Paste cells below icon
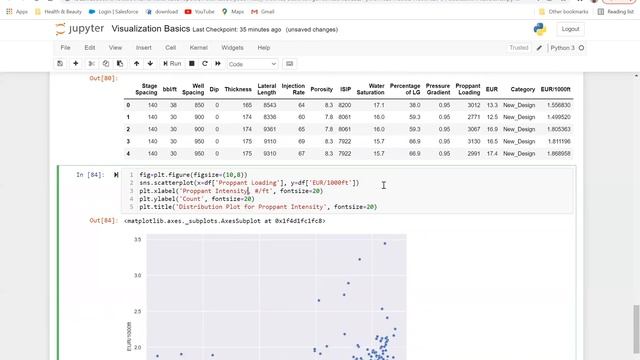Screen dimensions: 640x360 click(120, 64)
